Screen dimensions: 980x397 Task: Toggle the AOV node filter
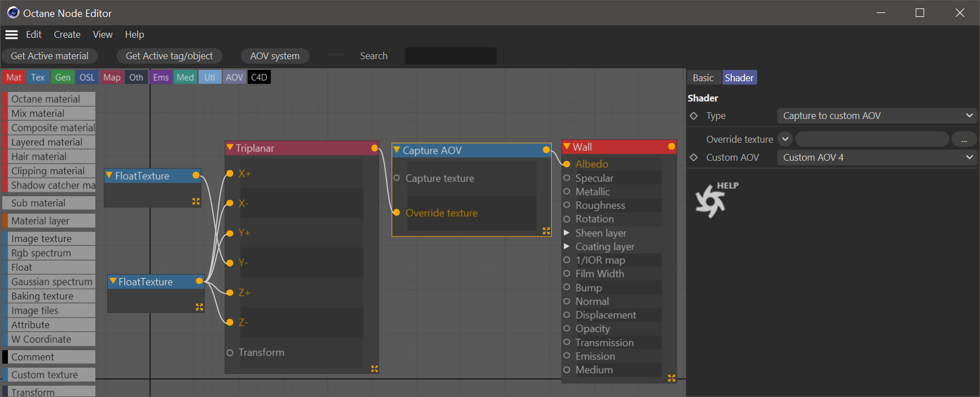[x=234, y=77]
